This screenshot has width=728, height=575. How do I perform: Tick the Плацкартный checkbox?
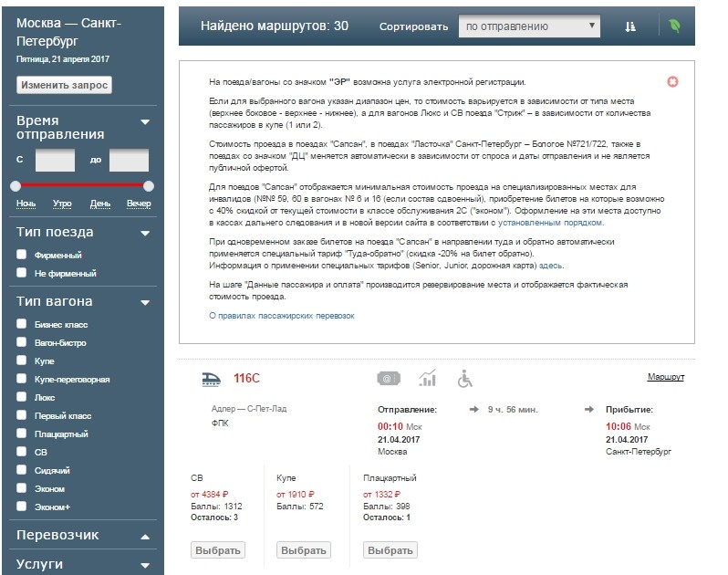[x=21, y=434]
